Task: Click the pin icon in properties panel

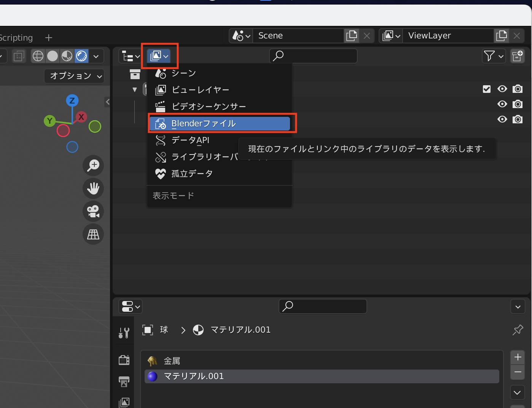Action: [518, 330]
